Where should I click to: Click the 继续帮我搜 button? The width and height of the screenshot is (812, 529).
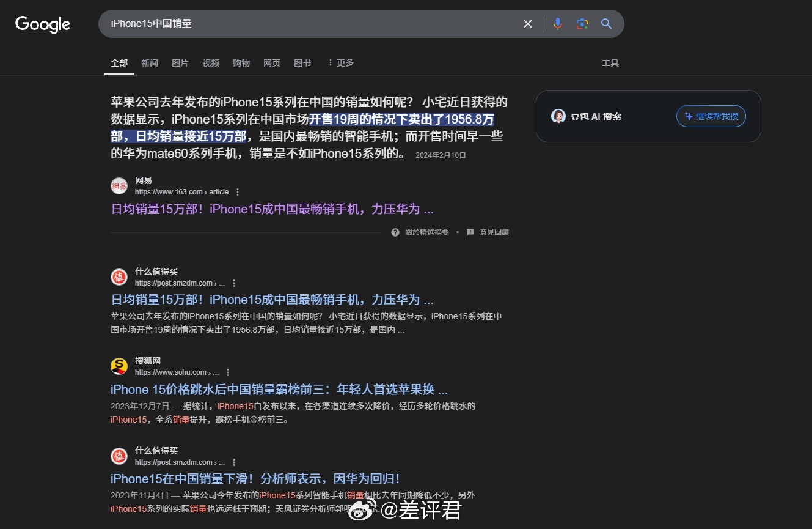point(711,116)
